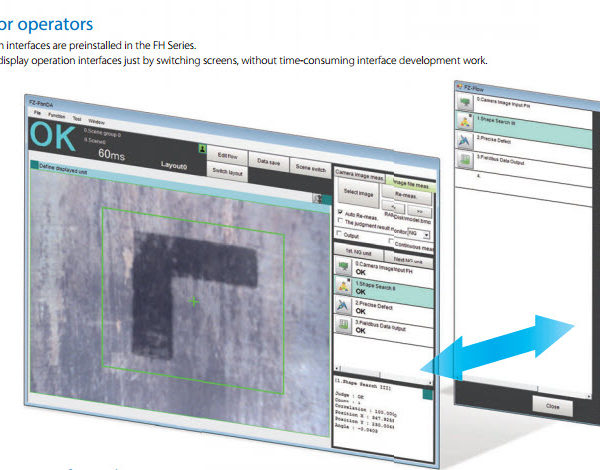Screen dimensions: 600x470
Task: Click the 0.Scene0 label
Action: (95, 141)
